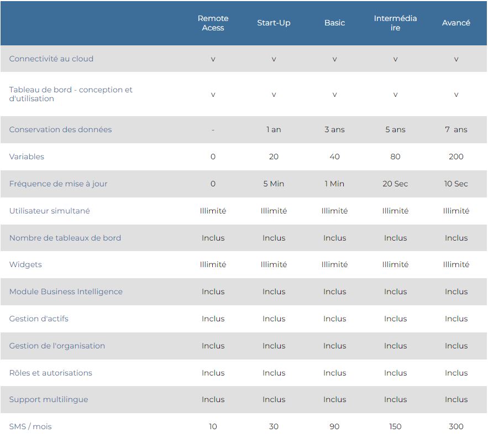Screen dimensions: 488x448
Task: Open the Conservation des données label
Action: coord(60,129)
